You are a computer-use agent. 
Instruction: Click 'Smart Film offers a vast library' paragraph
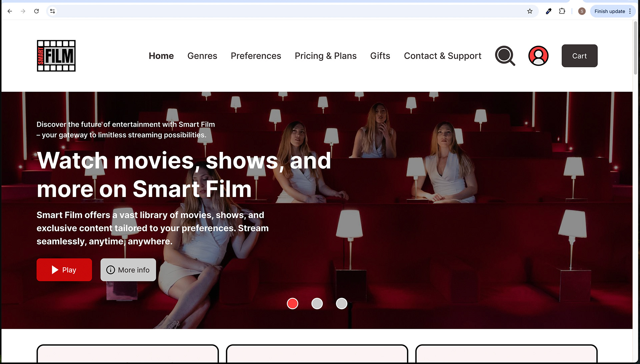[152, 228]
